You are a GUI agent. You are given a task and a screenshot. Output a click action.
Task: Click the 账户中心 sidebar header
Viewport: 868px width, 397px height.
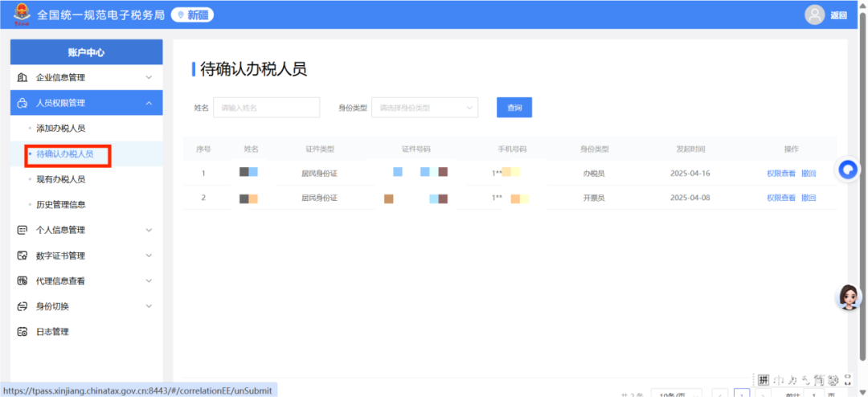pos(86,52)
